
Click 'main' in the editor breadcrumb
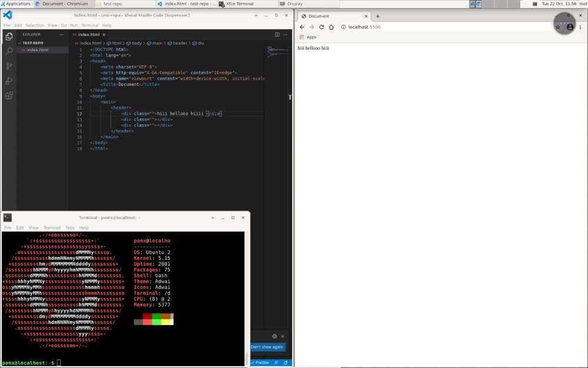[x=155, y=43]
